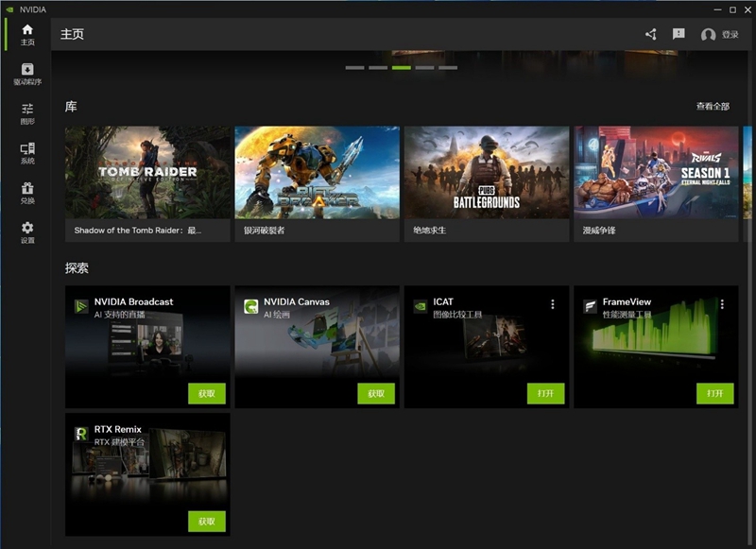The image size is (756, 549).
Task: Click Get button for NVIDIA Canvas
Action: [376, 393]
